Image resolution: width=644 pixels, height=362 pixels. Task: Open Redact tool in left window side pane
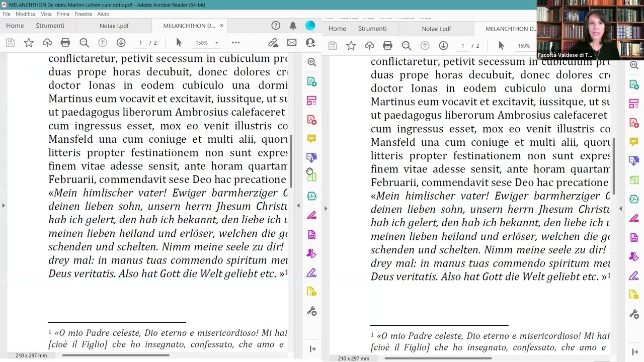(312, 216)
